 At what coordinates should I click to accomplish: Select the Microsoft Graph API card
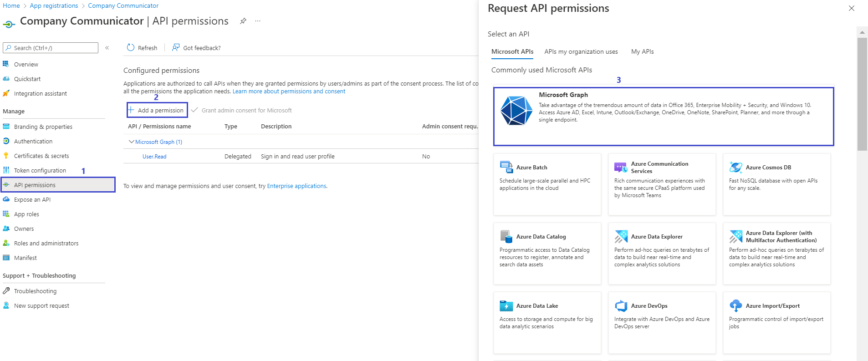click(x=664, y=117)
